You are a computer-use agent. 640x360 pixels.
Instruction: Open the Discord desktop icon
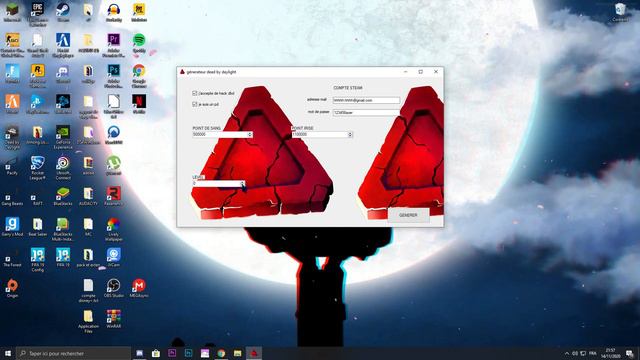point(63,73)
